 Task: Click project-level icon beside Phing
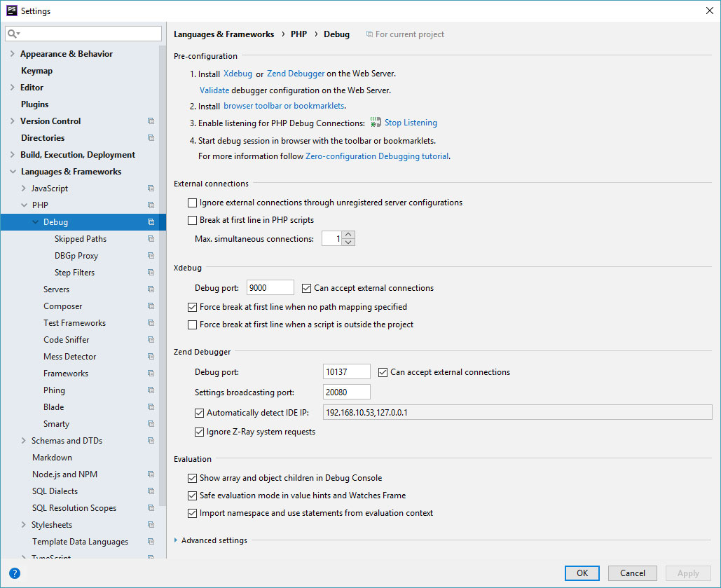coord(151,390)
